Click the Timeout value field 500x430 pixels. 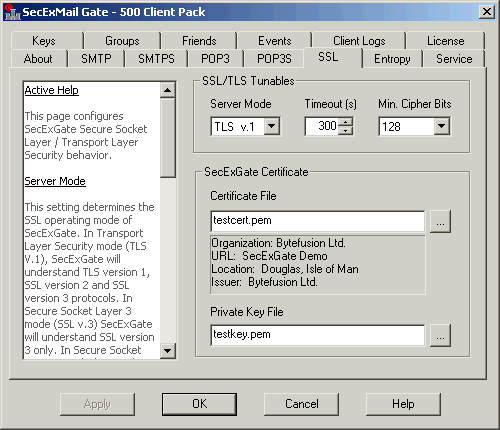coord(322,126)
